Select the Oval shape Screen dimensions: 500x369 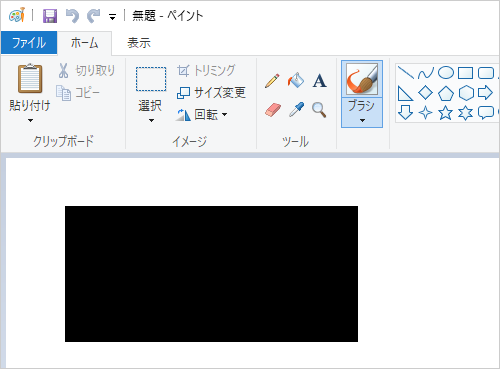[x=446, y=73]
